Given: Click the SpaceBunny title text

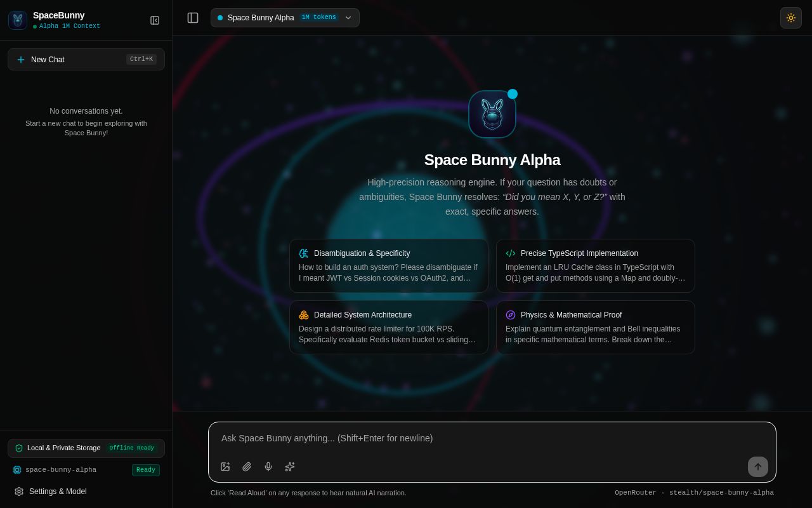Looking at the screenshot, I should (x=58, y=15).
